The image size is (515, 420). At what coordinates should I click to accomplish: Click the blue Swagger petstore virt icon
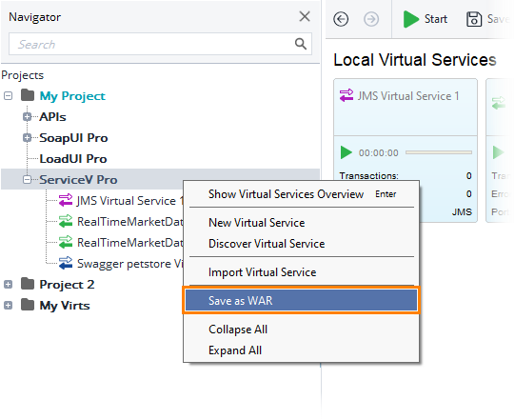(x=66, y=263)
